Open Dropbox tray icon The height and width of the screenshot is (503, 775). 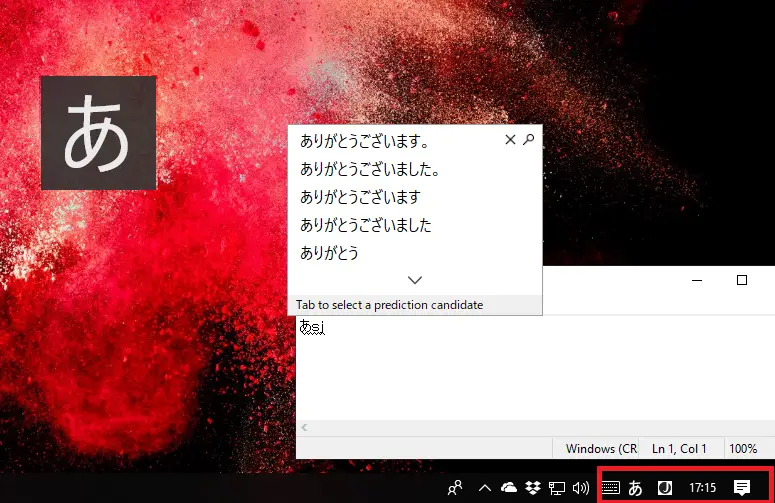coord(533,488)
